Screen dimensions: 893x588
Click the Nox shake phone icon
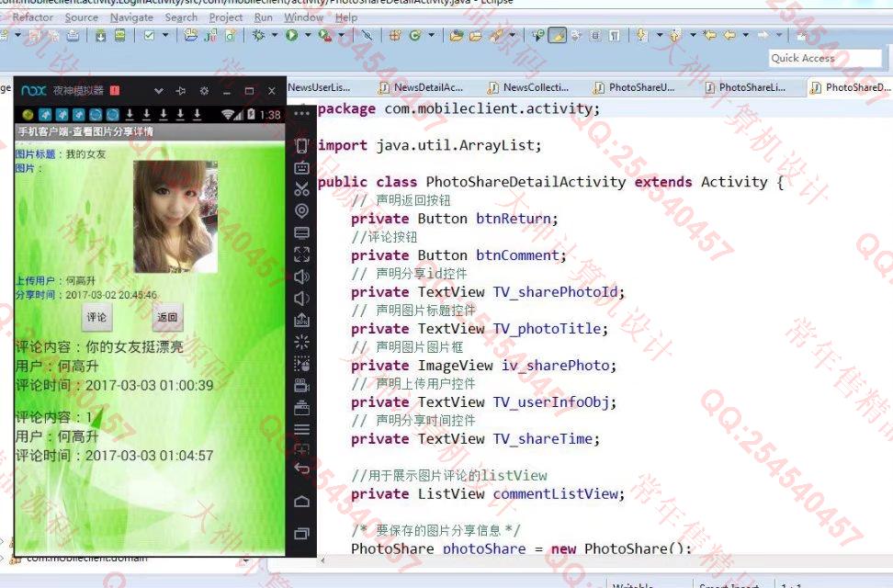point(302,145)
